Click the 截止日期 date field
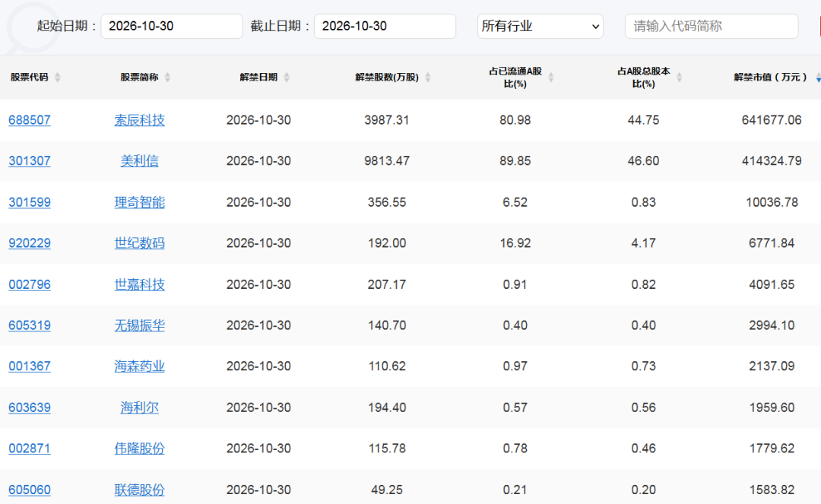 (385, 26)
